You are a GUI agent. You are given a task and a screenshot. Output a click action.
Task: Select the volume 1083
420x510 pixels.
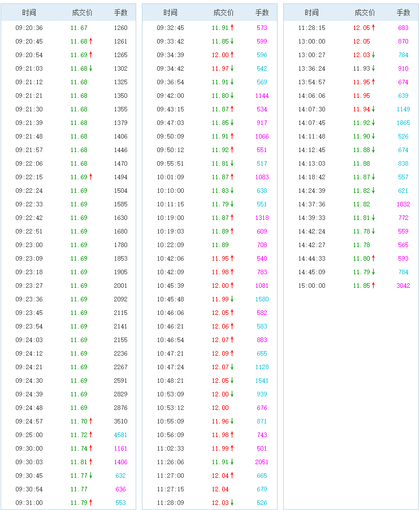coord(262,178)
